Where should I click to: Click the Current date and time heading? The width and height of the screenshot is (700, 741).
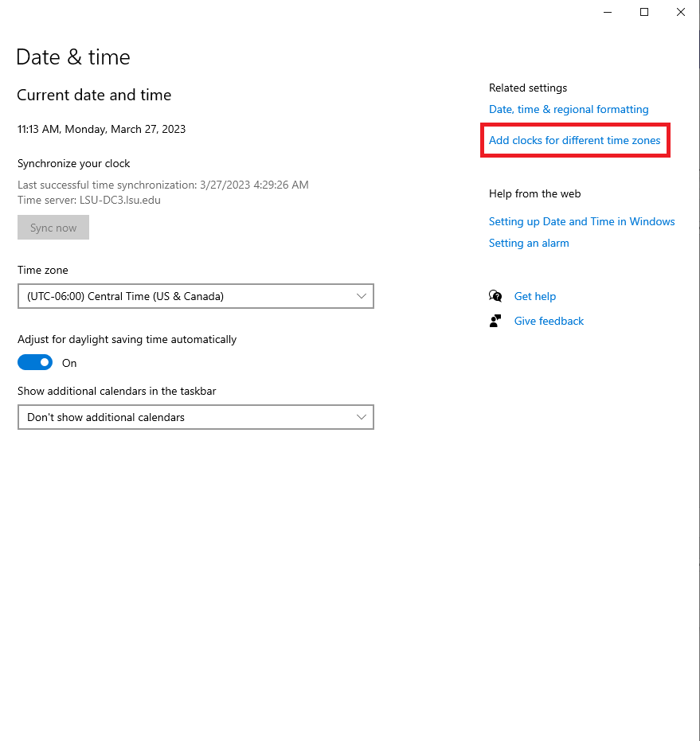[x=94, y=95]
